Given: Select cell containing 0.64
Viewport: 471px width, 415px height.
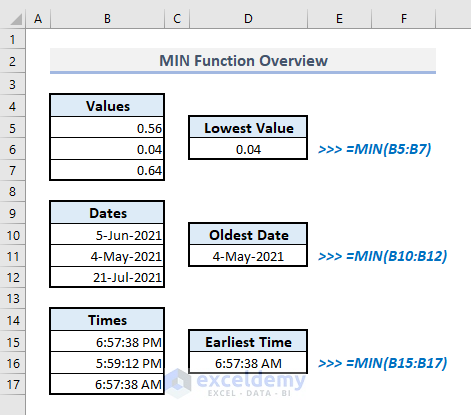Looking at the screenshot, I should (x=107, y=170).
